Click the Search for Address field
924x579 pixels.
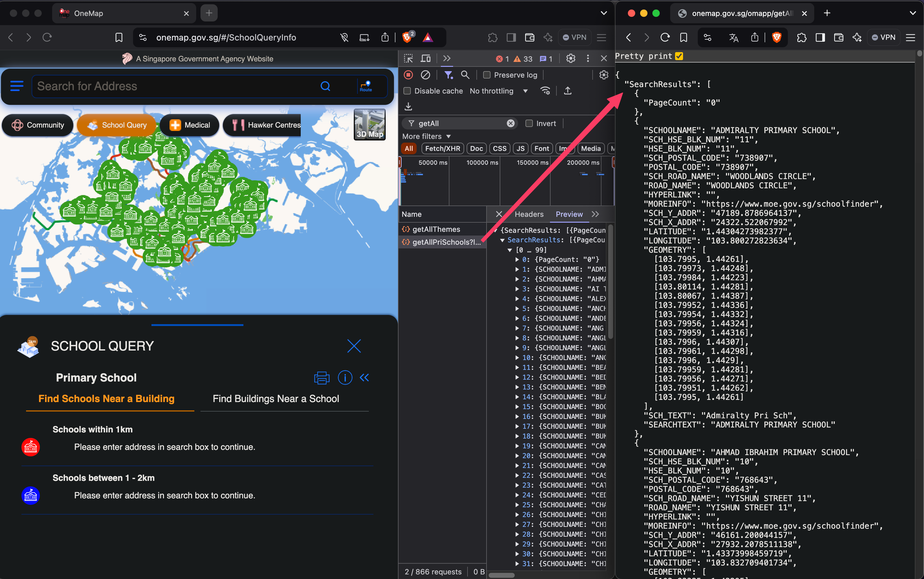coord(176,86)
